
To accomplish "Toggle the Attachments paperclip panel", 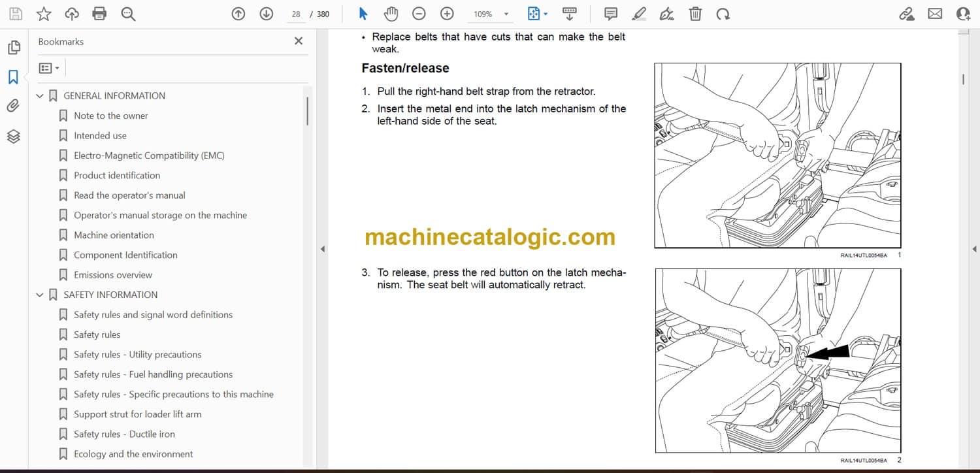I will click(x=13, y=106).
